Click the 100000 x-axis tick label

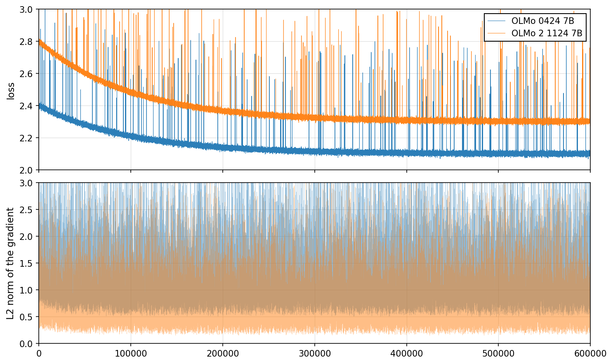tap(131, 354)
